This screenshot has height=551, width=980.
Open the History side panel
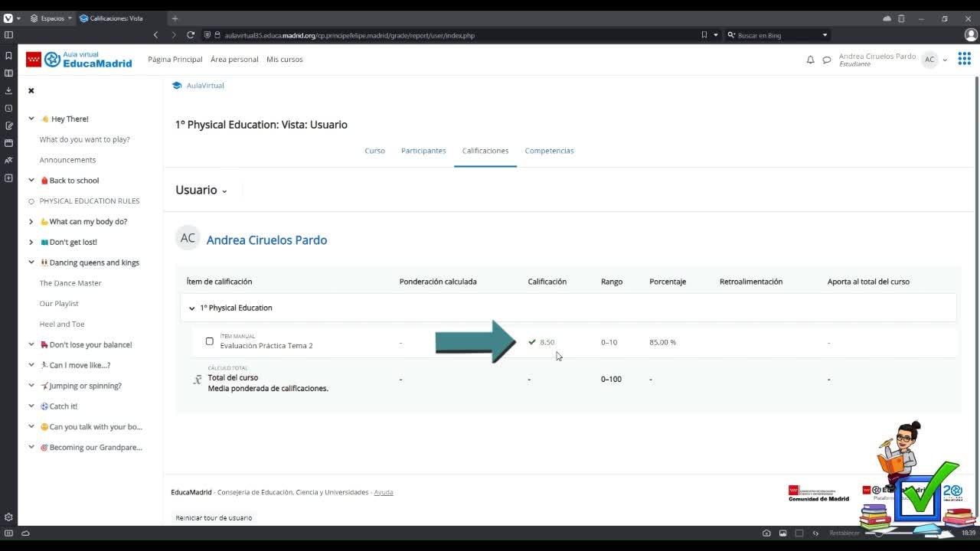[8, 108]
